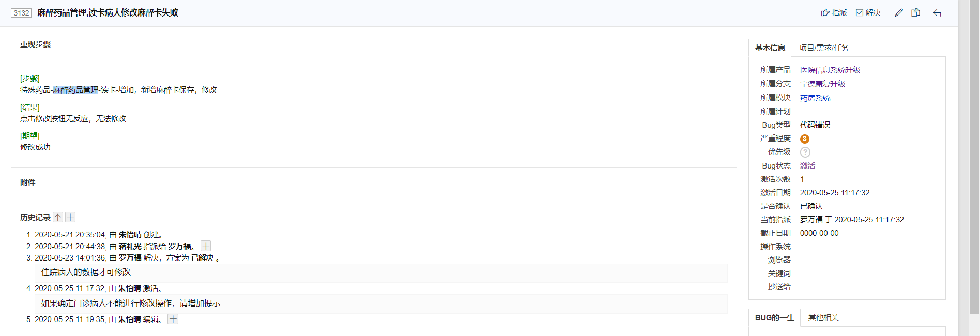980x336 pixels.
Task: Open the 医院信息系统升级 product link
Action: pos(830,70)
